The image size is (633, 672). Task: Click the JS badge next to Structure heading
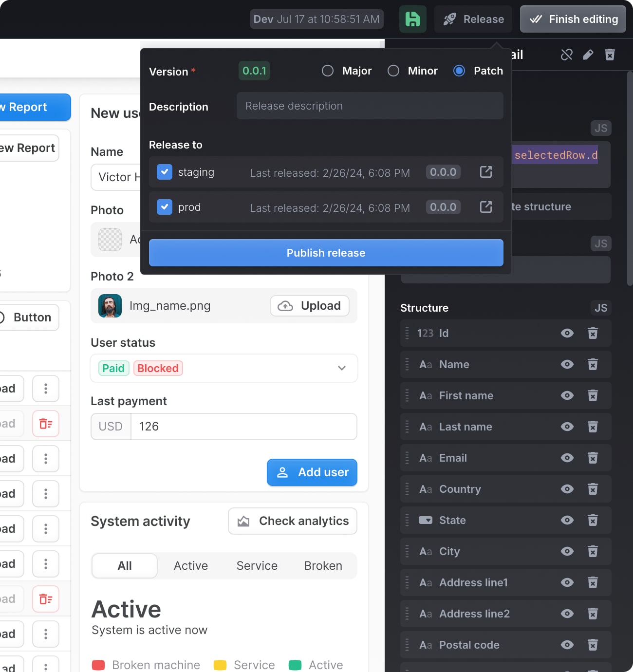[x=601, y=308]
